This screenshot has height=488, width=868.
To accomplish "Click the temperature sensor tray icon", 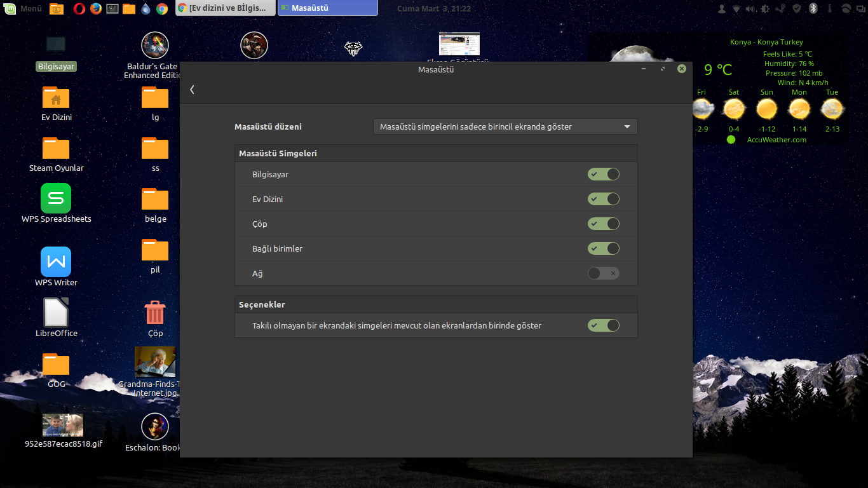I will pos(829,8).
